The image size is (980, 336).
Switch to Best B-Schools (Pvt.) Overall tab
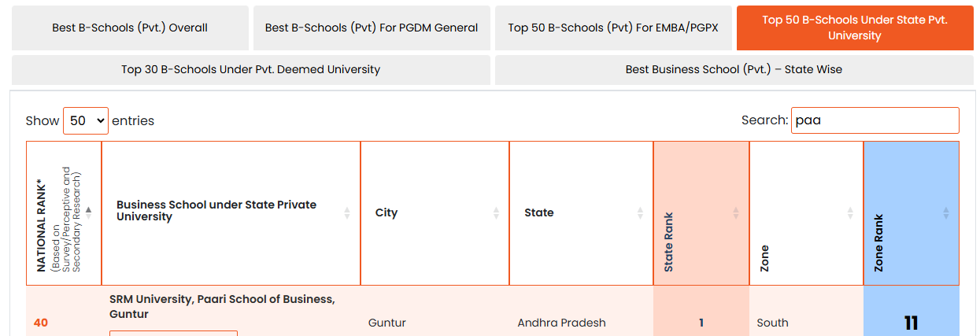(x=130, y=28)
